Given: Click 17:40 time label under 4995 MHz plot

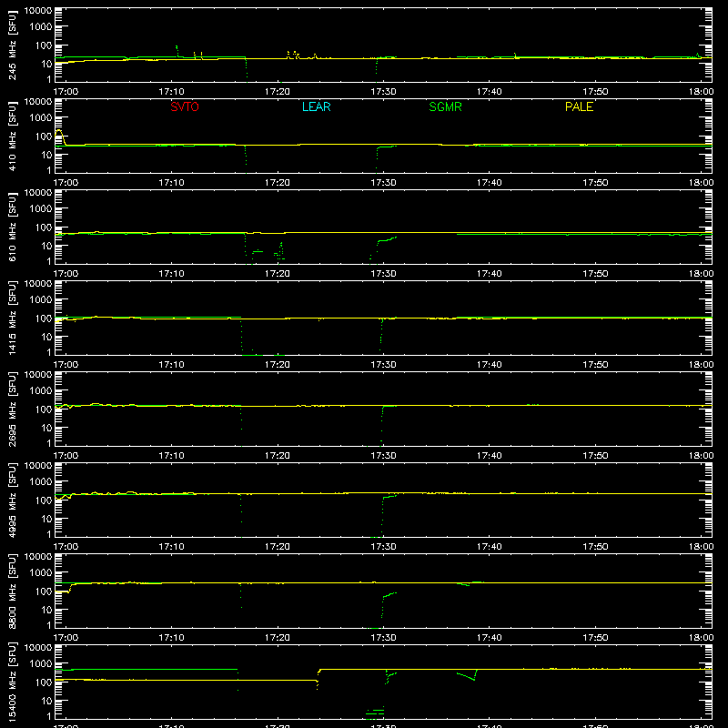Looking at the screenshot, I should click(490, 547).
